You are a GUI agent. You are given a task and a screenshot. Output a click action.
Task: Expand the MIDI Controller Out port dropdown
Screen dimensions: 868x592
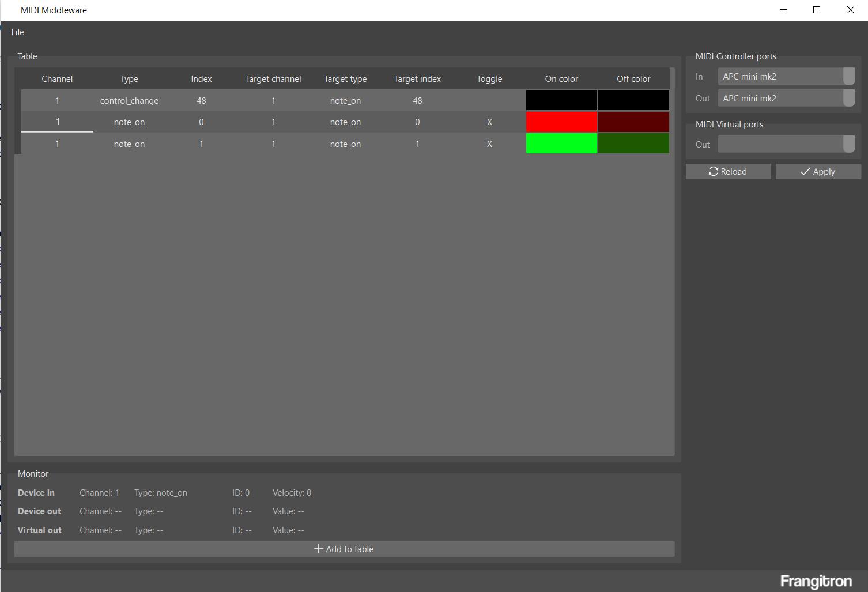coord(786,99)
